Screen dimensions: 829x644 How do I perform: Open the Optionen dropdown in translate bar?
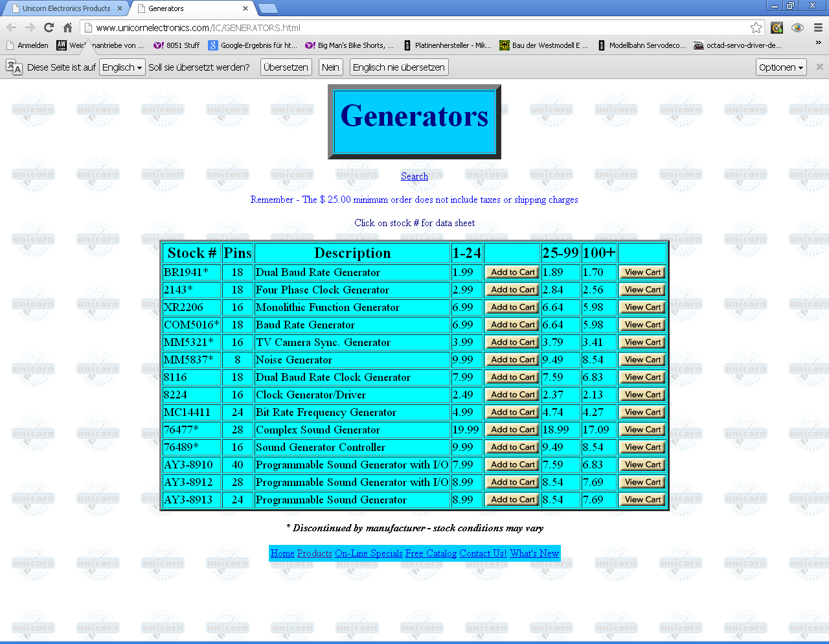[x=781, y=67]
